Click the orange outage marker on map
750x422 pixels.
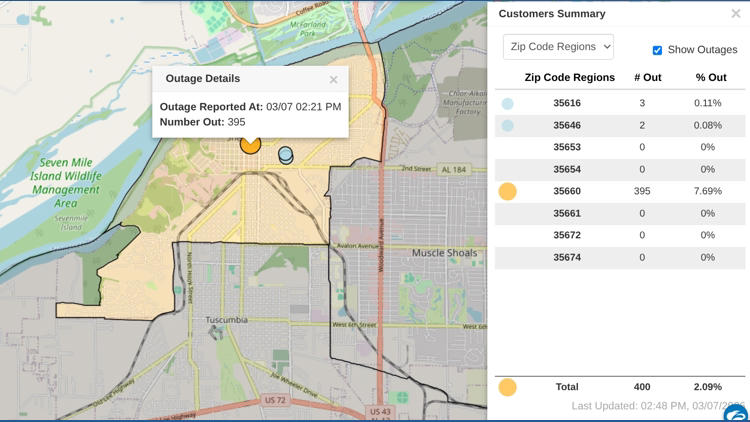(x=250, y=144)
